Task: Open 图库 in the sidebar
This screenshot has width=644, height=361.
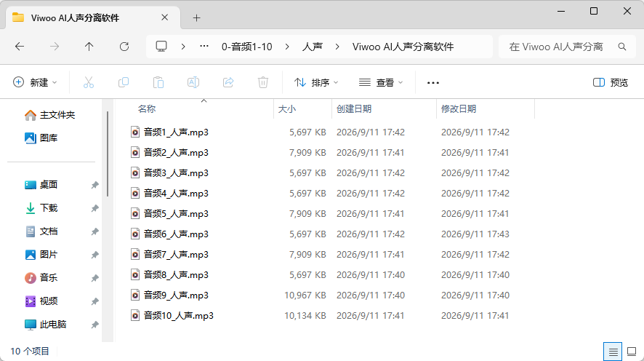Action: pyautogui.click(x=41, y=138)
